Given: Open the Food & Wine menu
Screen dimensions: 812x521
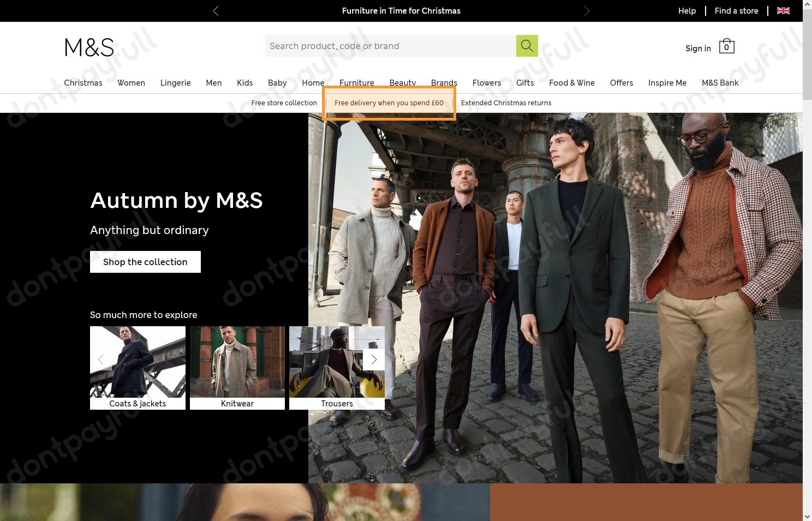Looking at the screenshot, I should [x=572, y=83].
